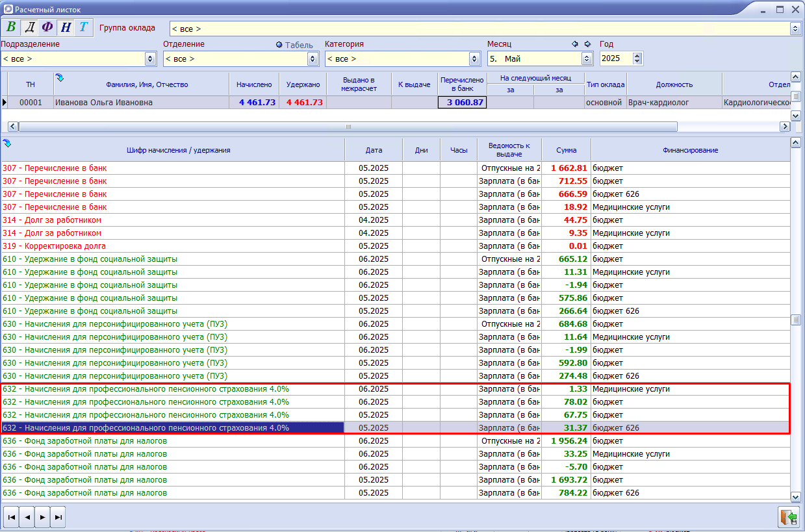This screenshot has width=805, height=532.
Task: Open the 'Месяц' dropdown showing Май
Action: click(587, 58)
